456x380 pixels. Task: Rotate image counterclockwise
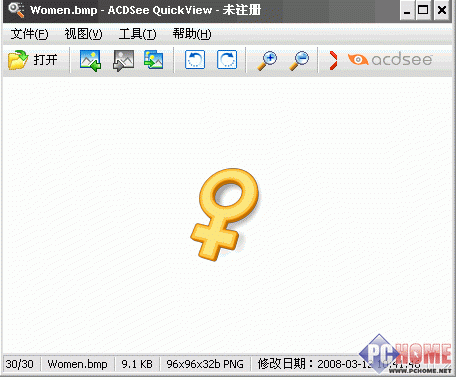click(195, 60)
